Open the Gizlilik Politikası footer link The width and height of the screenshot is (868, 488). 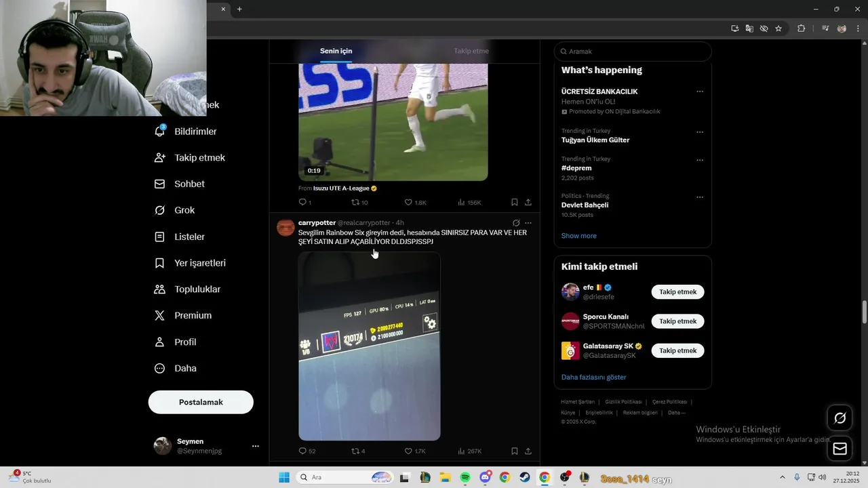(623, 402)
